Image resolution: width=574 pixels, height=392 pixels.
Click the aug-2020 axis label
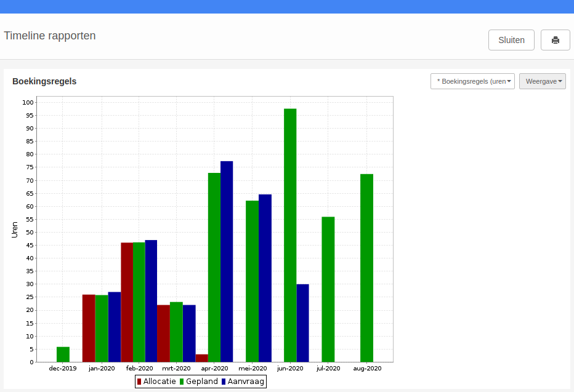click(367, 368)
